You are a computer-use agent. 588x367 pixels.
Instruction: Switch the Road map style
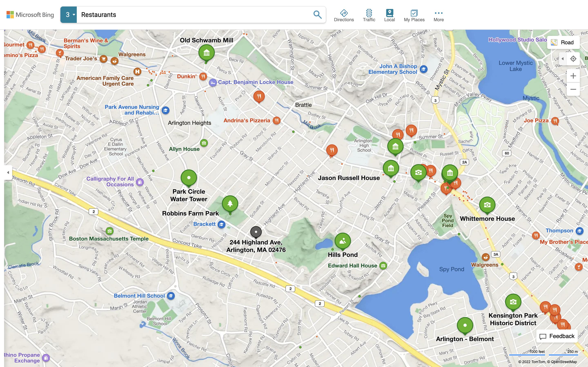[x=563, y=42]
